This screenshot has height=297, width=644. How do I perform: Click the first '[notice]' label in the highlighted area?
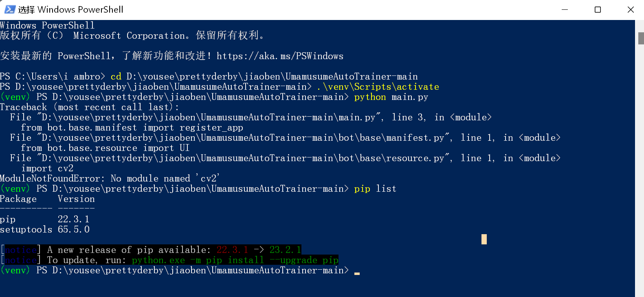coord(20,250)
